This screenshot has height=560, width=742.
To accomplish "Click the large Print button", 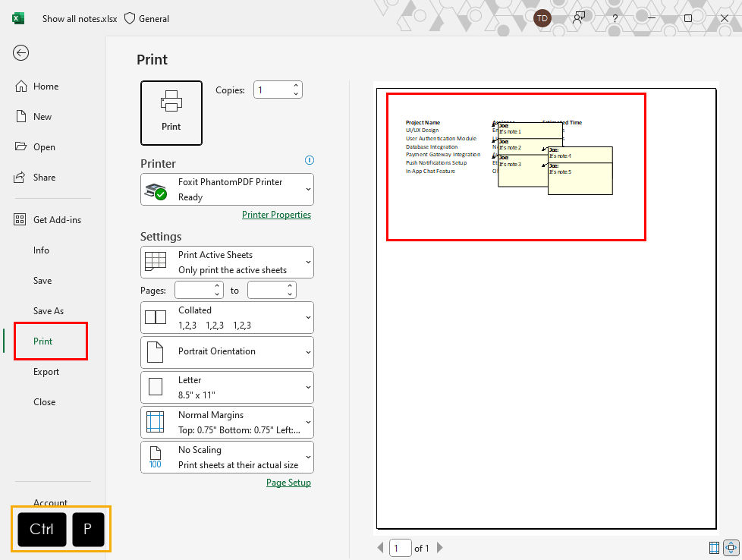I will [x=171, y=112].
